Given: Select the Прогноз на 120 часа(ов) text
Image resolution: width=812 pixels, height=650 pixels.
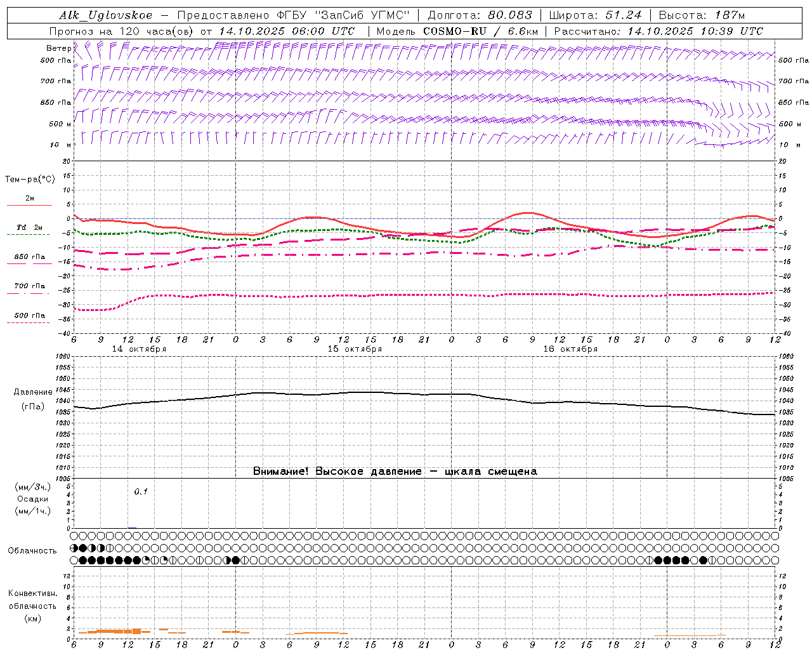Looking at the screenshot, I should coord(122,31).
